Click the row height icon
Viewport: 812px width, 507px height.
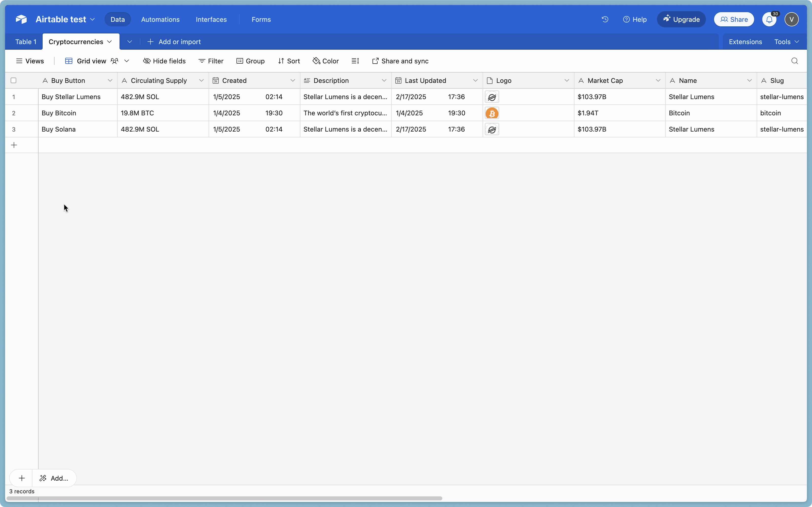pyautogui.click(x=355, y=61)
